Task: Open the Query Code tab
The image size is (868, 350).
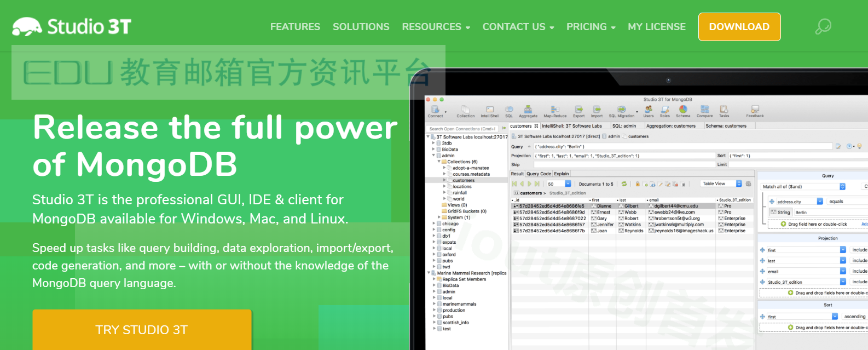Action: pos(539,174)
